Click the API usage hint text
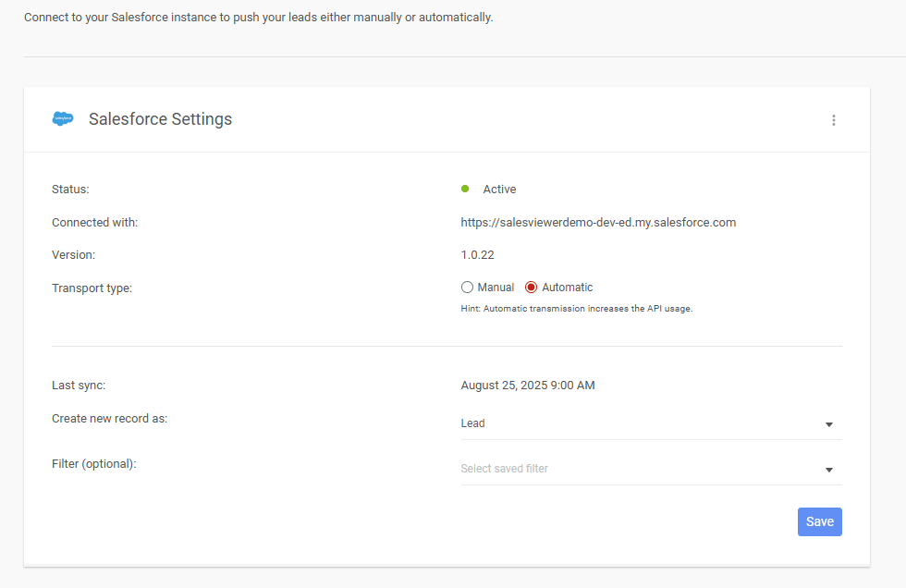 pyautogui.click(x=577, y=309)
